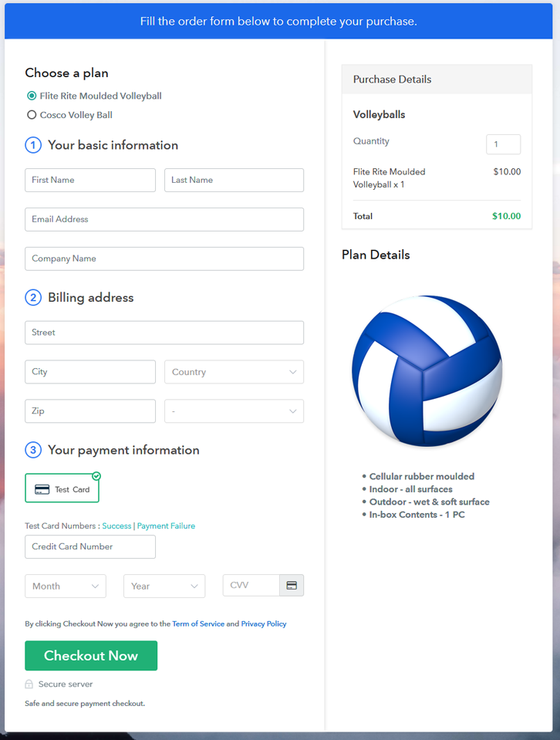
Task: Open the expiry Month dropdown
Action: point(66,586)
